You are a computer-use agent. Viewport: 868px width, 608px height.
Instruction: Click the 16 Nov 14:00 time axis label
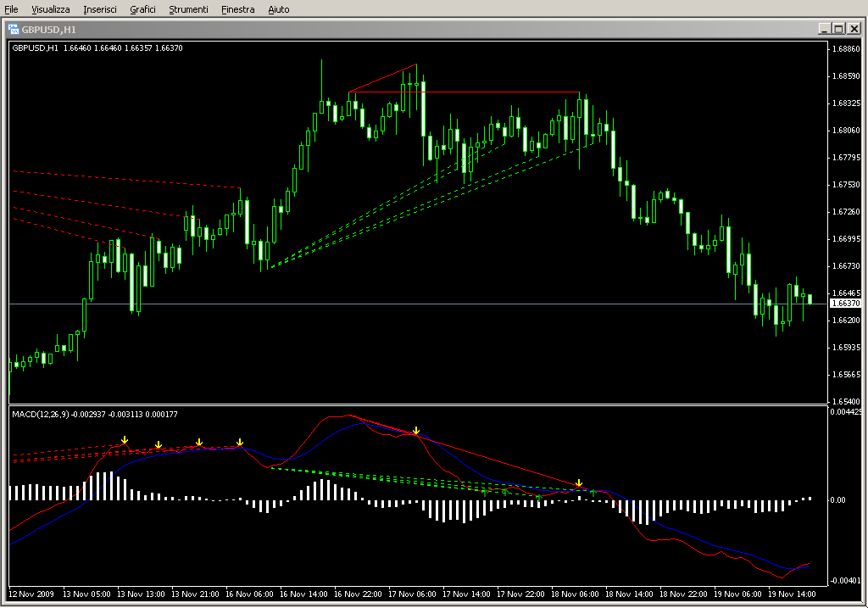coord(303,594)
